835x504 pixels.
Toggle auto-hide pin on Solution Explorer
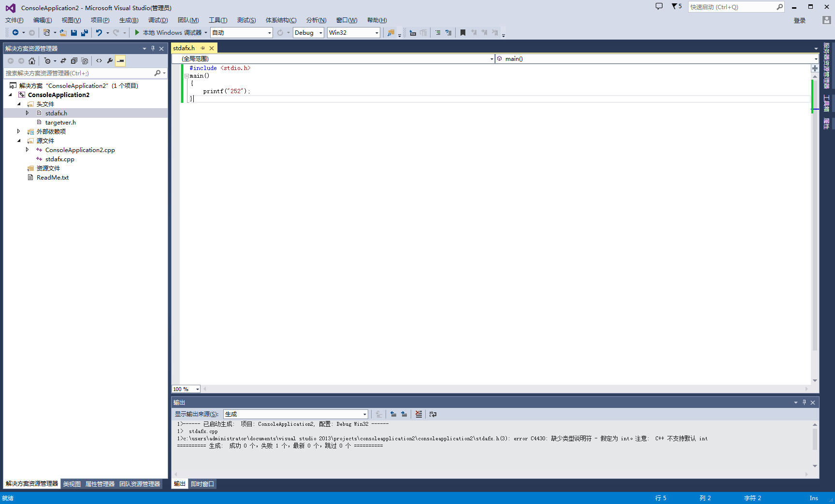pos(152,48)
